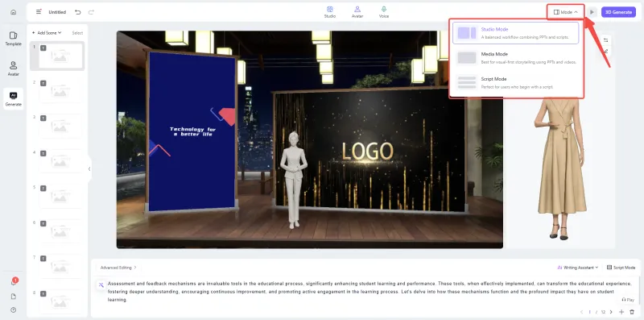
Task: Click the home icon in the sidebar
Action: pyautogui.click(x=13, y=12)
